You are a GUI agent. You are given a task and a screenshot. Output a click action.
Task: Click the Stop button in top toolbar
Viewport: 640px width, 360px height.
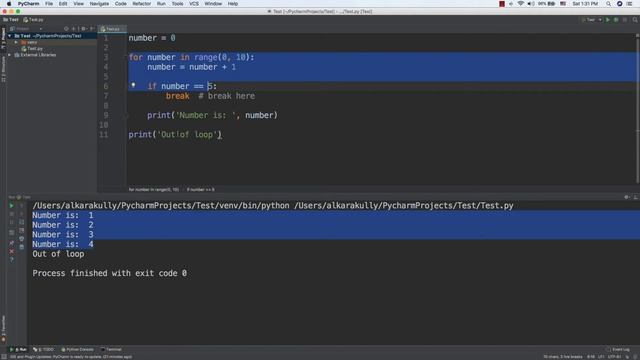pyautogui.click(x=625, y=20)
